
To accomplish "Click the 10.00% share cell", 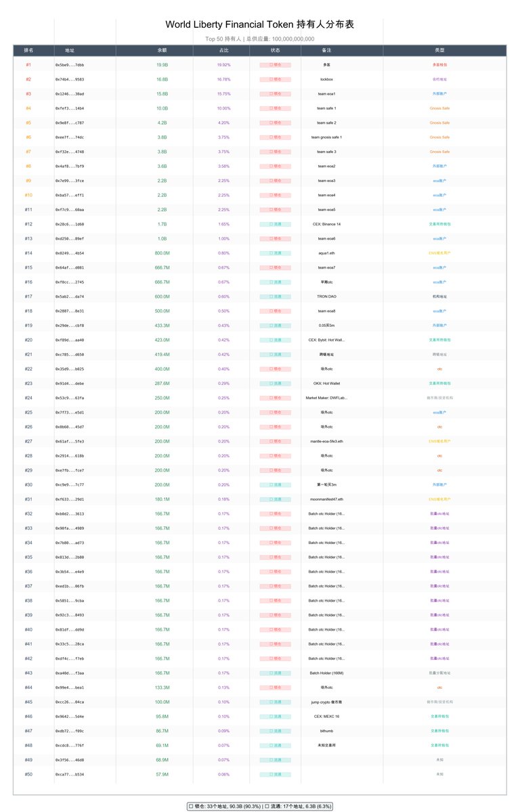I will coord(223,108).
